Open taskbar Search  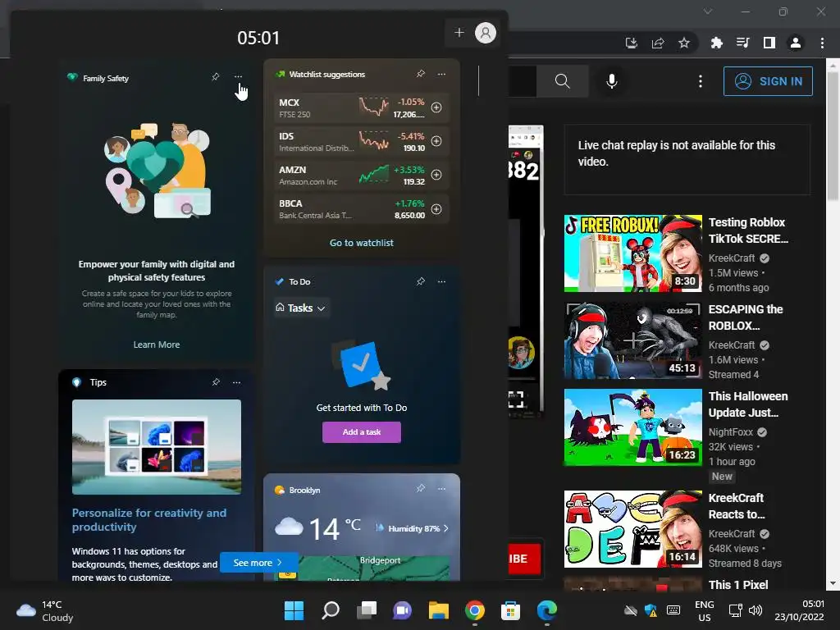330,610
